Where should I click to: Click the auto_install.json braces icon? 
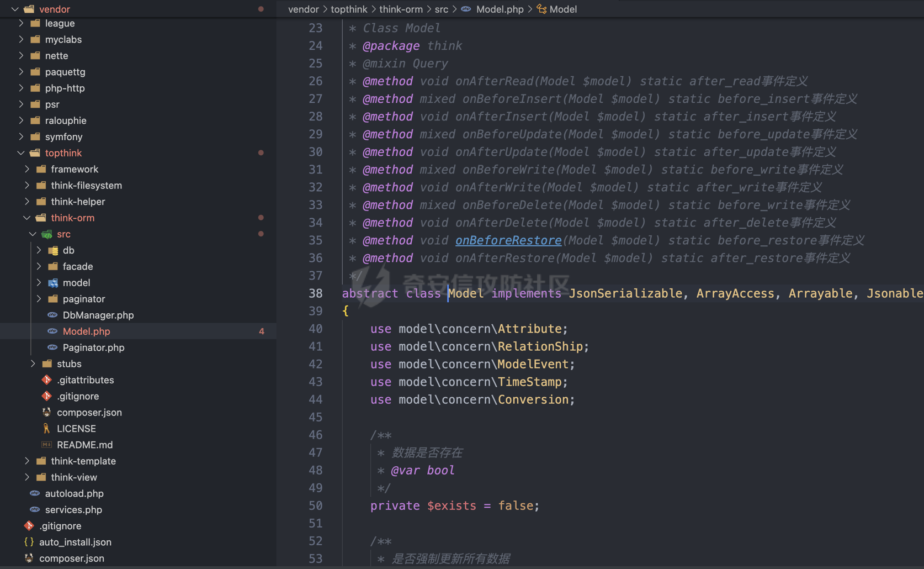click(x=29, y=542)
